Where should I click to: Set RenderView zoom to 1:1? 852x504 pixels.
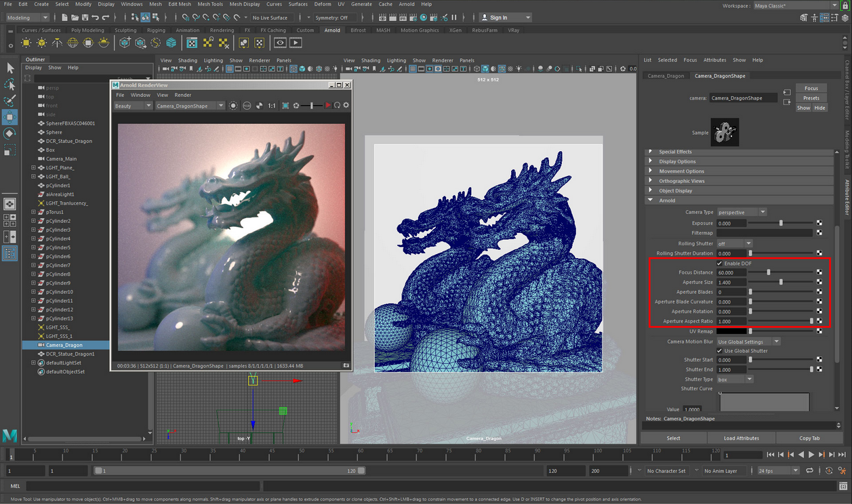coord(272,106)
